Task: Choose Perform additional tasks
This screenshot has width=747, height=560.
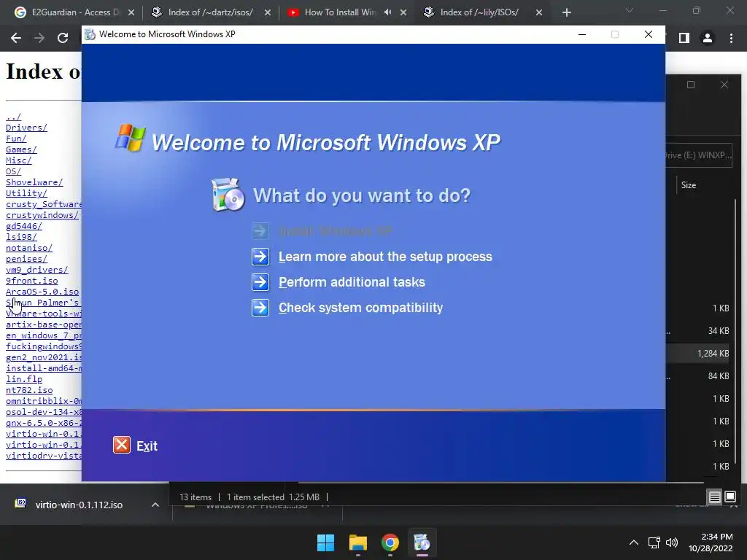Action: click(x=352, y=282)
